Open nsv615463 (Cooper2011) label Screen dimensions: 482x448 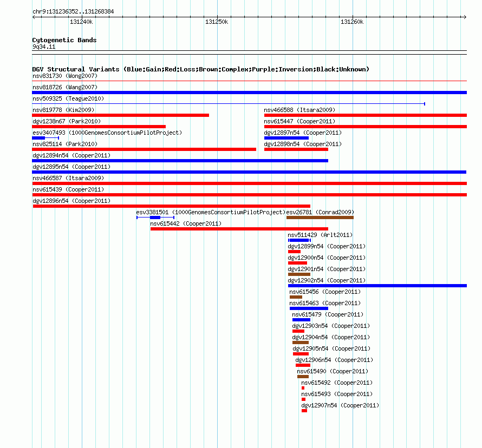point(325,303)
